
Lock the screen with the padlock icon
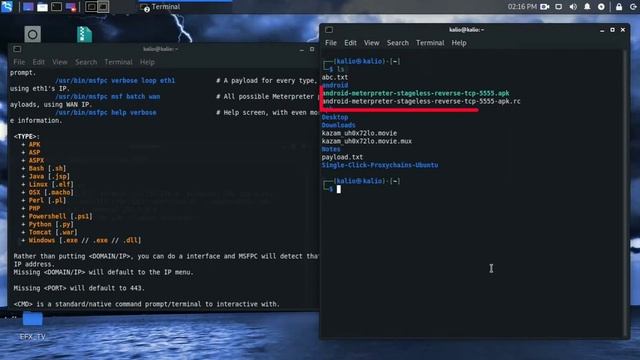tap(619, 7)
